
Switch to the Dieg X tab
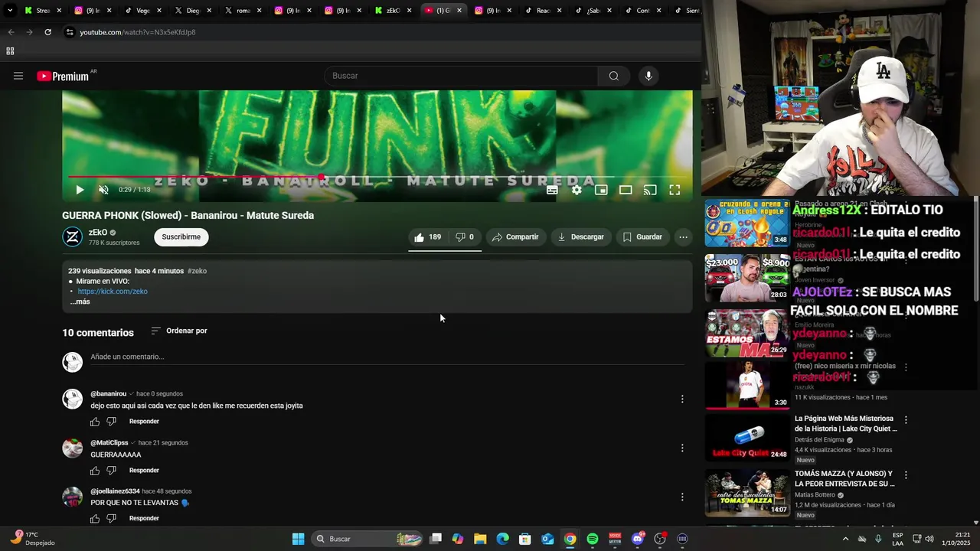click(x=193, y=11)
